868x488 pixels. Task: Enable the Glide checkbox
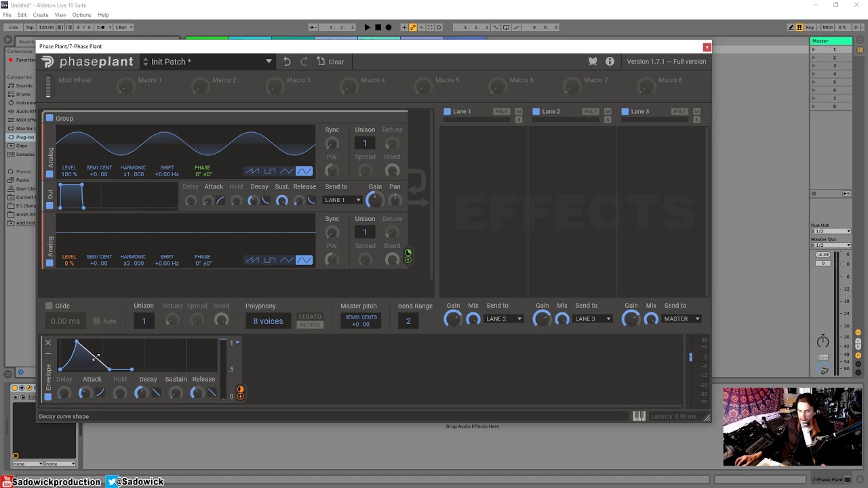pyautogui.click(x=49, y=306)
